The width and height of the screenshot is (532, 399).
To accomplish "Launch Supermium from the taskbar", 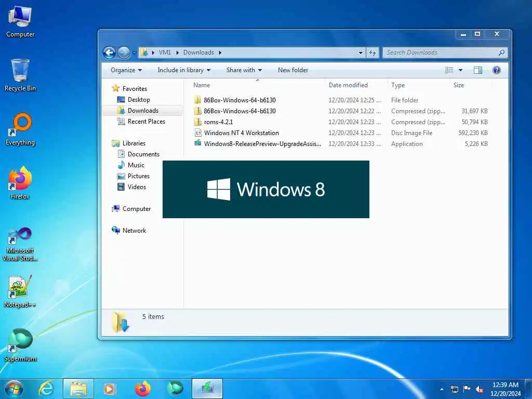I will (x=175, y=389).
